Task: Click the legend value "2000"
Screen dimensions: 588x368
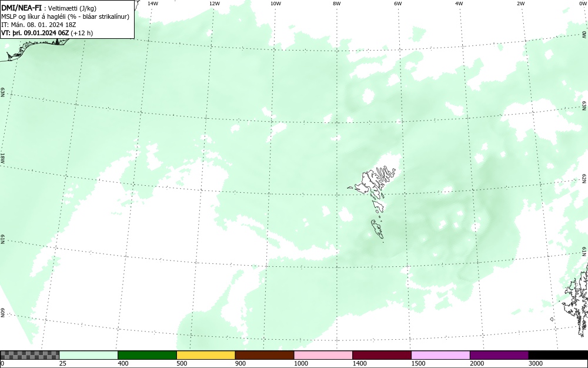Action: (x=477, y=363)
